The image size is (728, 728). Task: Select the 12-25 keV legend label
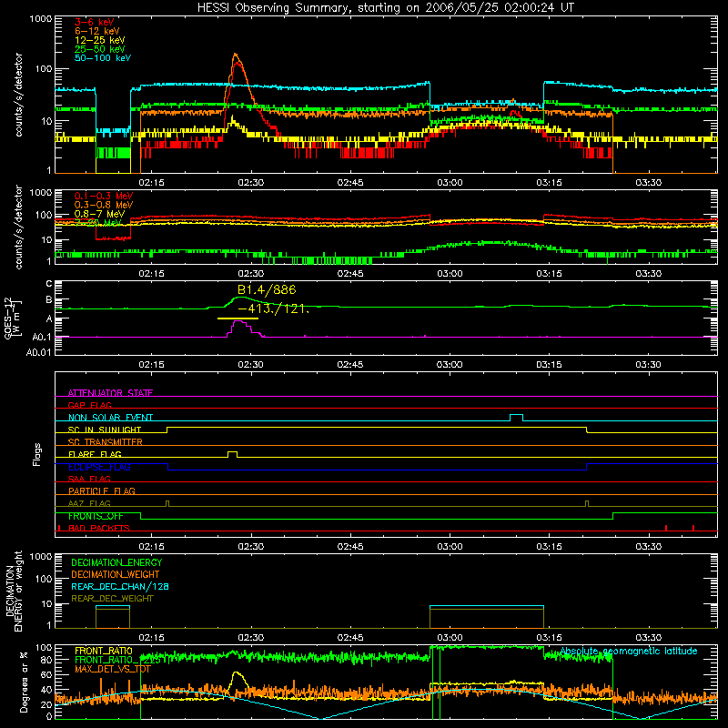point(100,40)
